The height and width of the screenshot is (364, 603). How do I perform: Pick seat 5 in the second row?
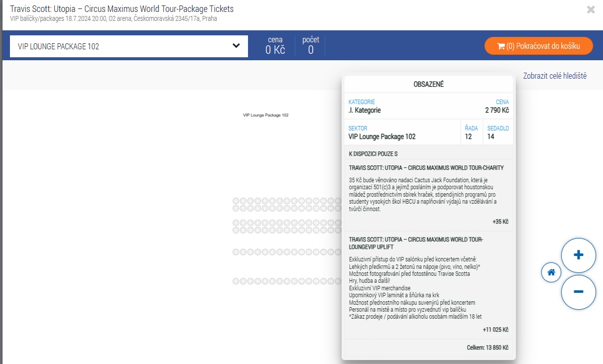tap(265, 208)
